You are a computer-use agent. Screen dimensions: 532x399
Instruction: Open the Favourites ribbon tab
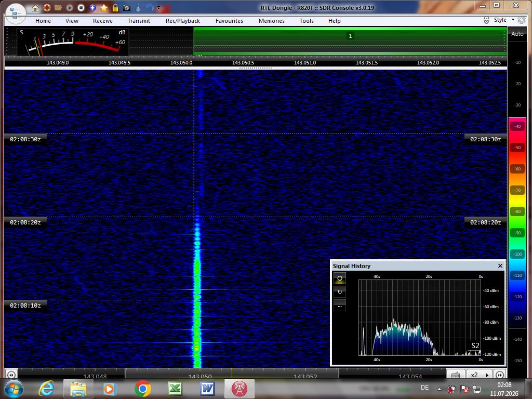[x=229, y=21]
